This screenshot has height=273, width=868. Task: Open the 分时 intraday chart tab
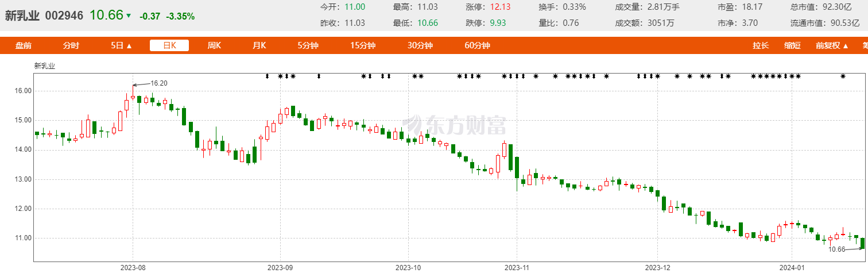[71, 46]
